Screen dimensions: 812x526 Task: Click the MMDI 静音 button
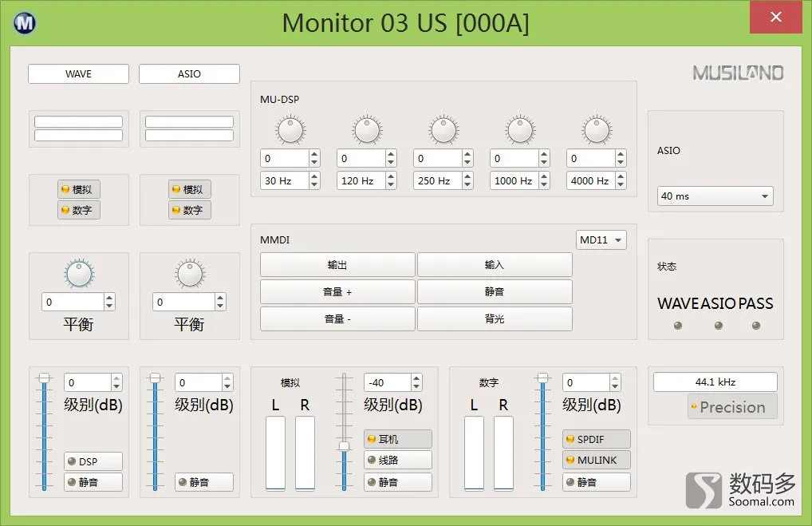(495, 292)
